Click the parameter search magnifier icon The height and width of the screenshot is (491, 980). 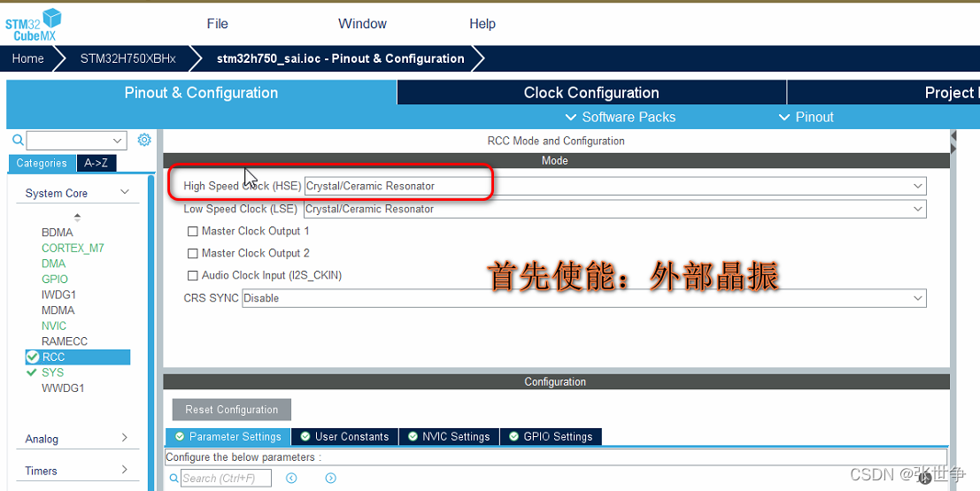tap(174, 479)
